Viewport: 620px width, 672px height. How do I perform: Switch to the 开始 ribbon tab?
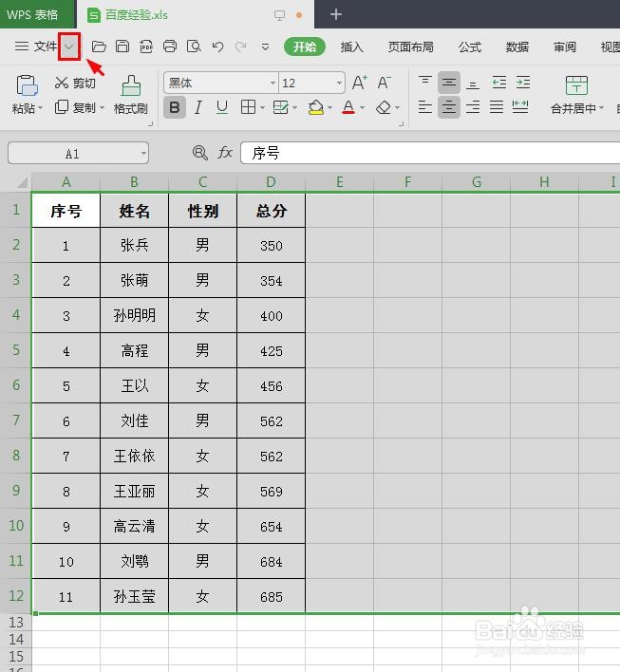point(305,47)
